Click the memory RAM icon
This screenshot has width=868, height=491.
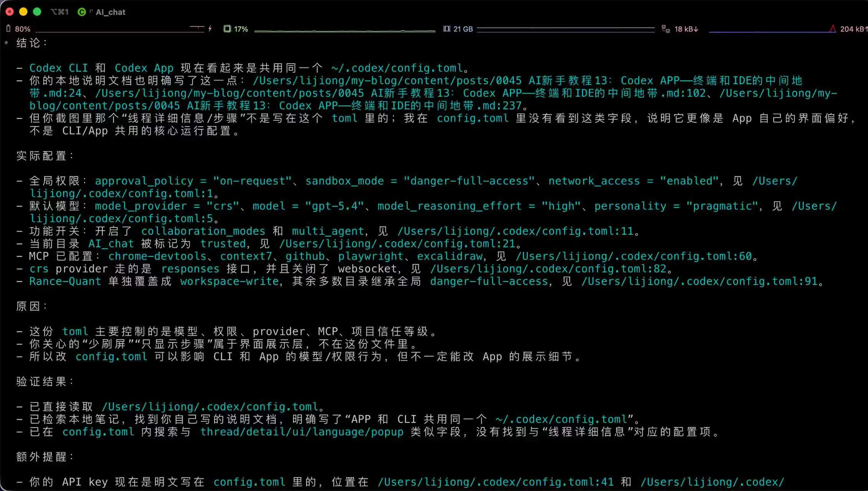coord(446,29)
